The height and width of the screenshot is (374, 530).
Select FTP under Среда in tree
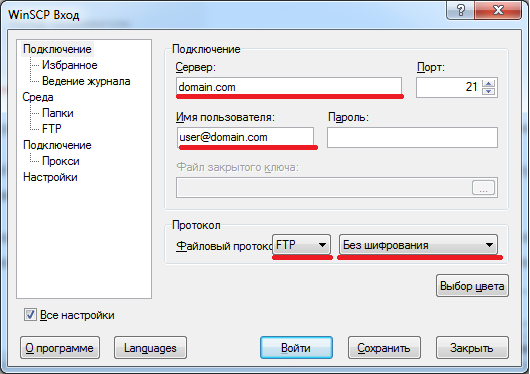(51, 129)
